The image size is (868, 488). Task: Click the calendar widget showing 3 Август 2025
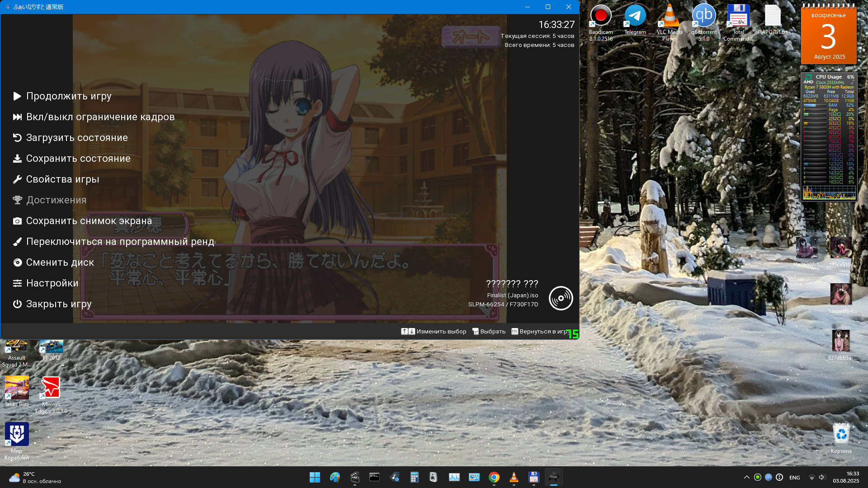(829, 35)
